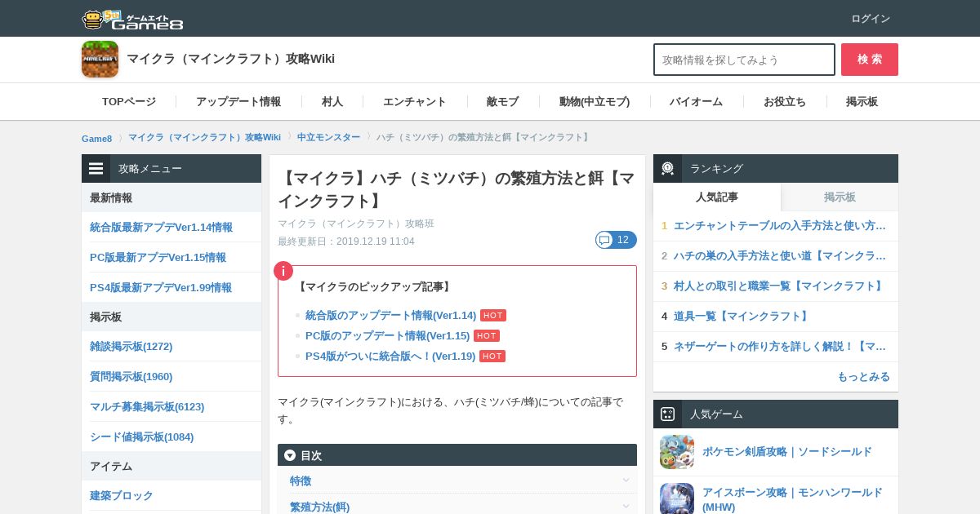Open シード値掲示板(1084) sidebar link
The height and width of the screenshot is (514, 980).
141,437
